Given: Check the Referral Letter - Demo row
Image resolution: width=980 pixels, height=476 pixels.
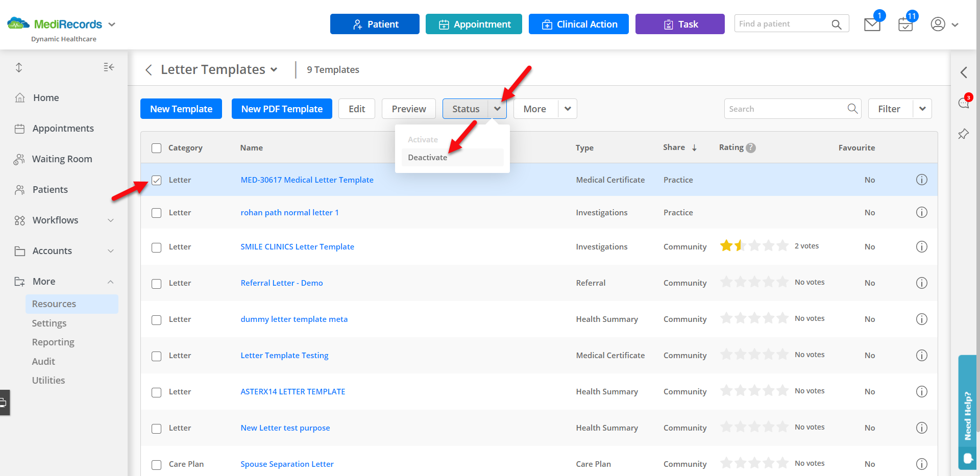Looking at the screenshot, I should [x=157, y=284].
